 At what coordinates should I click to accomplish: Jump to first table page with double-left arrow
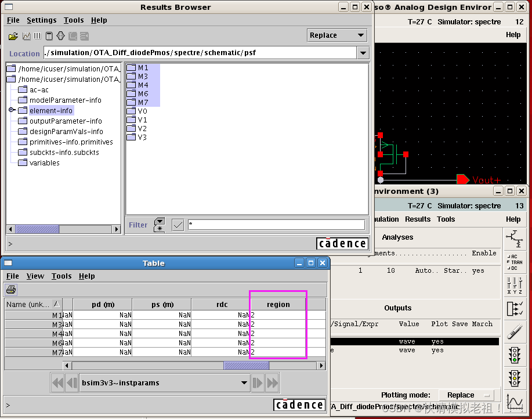57,383
